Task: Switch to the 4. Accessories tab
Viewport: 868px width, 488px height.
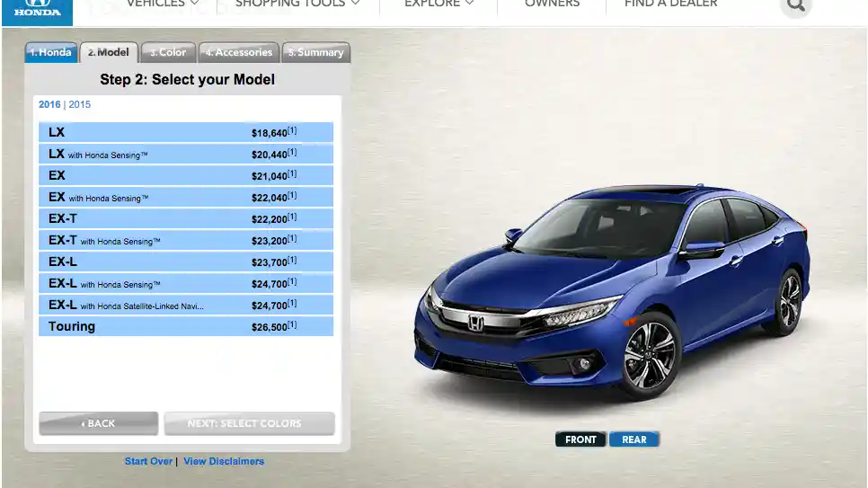Action: tap(239, 53)
